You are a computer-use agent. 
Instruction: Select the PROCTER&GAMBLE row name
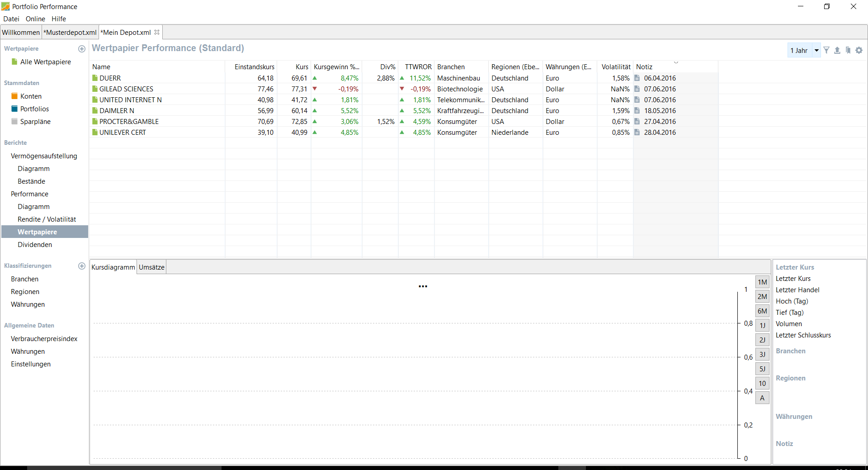pyautogui.click(x=129, y=121)
